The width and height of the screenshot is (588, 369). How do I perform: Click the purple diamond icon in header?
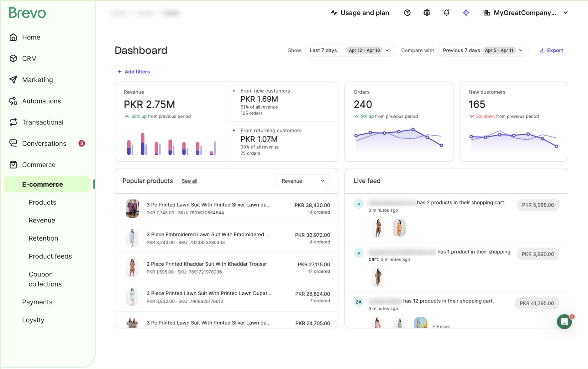point(466,13)
